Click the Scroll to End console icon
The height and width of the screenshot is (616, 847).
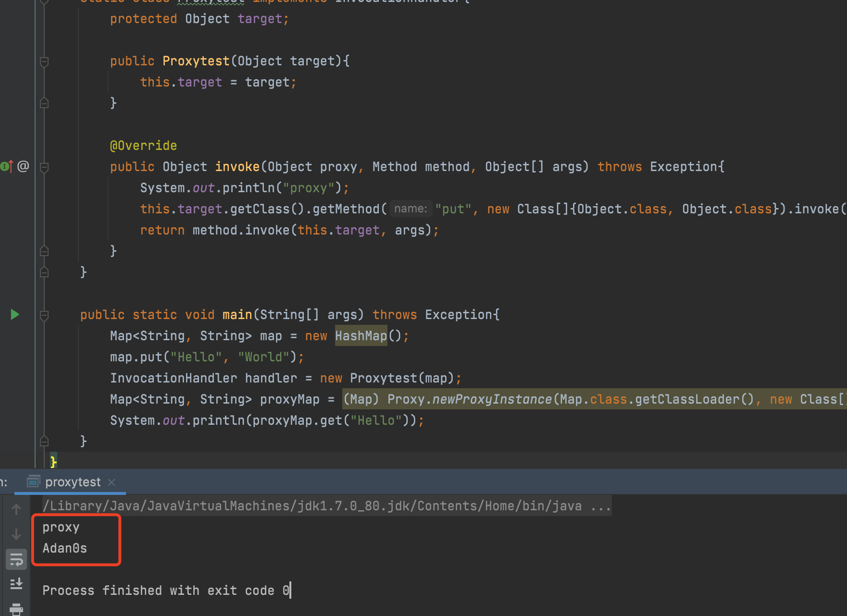click(16, 583)
